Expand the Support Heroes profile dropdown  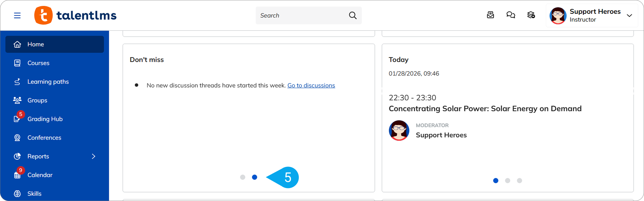coord(629,15)
